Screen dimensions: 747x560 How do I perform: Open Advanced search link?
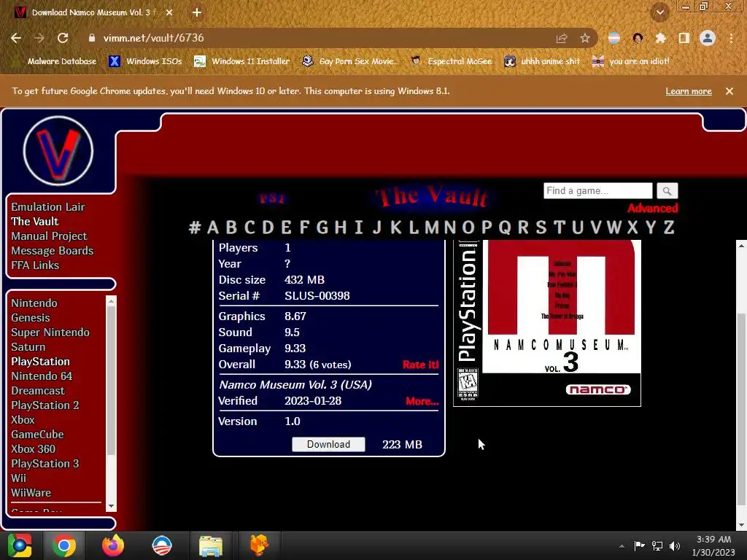tap(653, 208)
